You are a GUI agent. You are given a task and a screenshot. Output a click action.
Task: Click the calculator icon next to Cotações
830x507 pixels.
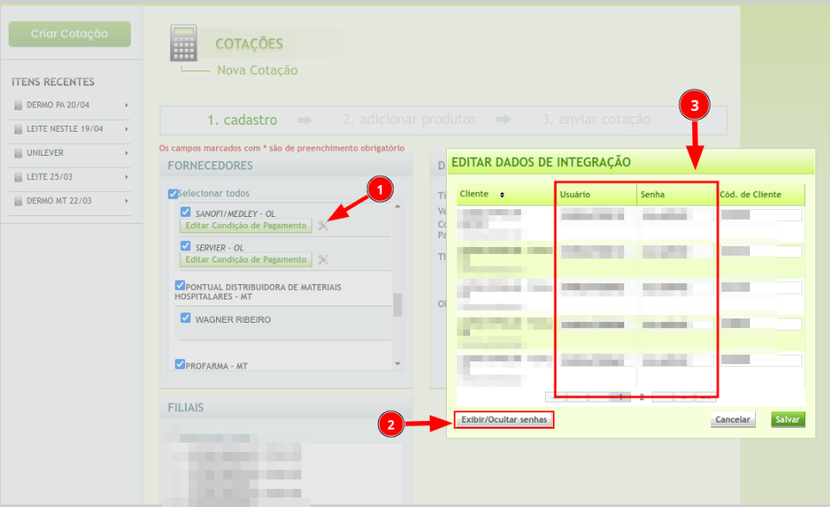coord(184,44)
